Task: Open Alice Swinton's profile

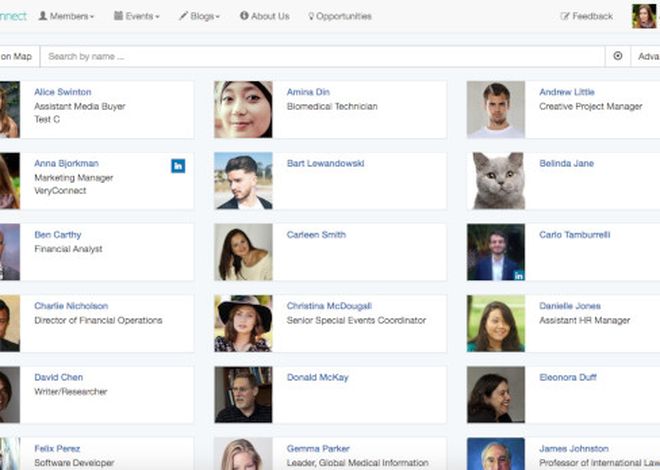Action: pyautogui.click(x=63, y=92)
